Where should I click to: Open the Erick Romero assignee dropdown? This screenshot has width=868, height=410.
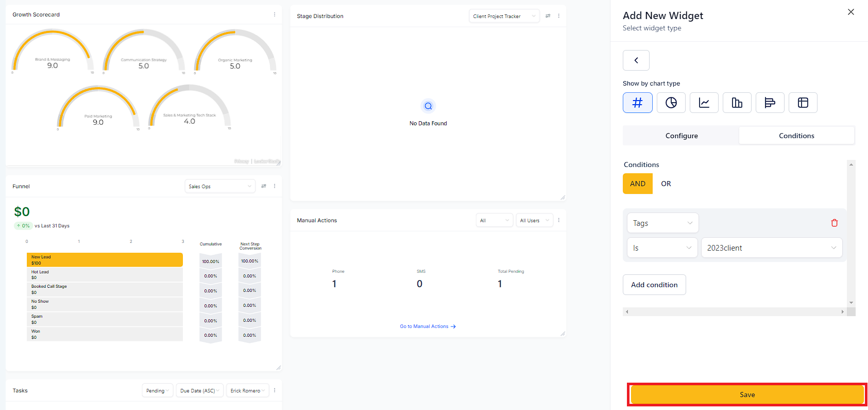(x=248, y=390)
